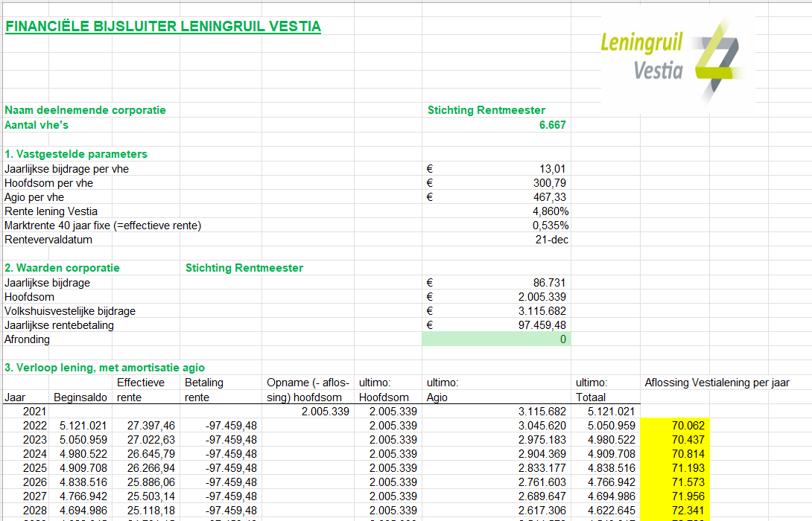This screenshot has height=521, width=812.
Task: Click the Jaarlijkse bijdrage per vhe 13,01 cell
Action: [496, 169]
